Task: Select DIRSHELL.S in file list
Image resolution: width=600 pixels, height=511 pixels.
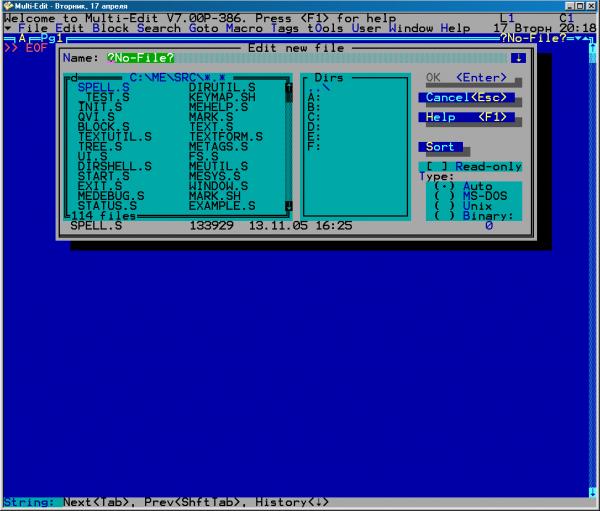Action: (114, 167)
